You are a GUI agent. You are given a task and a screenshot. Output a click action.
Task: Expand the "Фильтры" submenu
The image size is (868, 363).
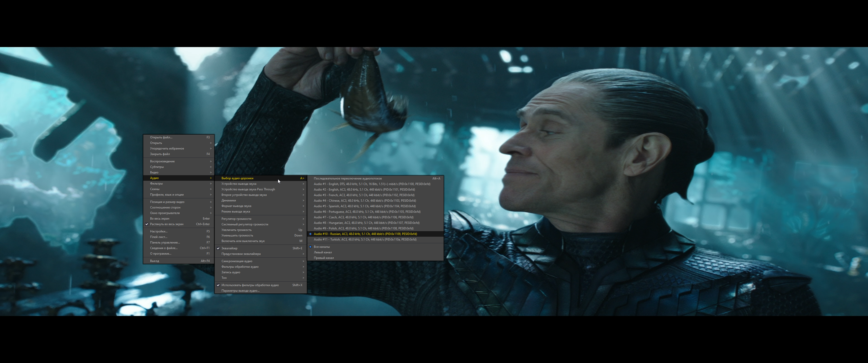pos(156,184)
